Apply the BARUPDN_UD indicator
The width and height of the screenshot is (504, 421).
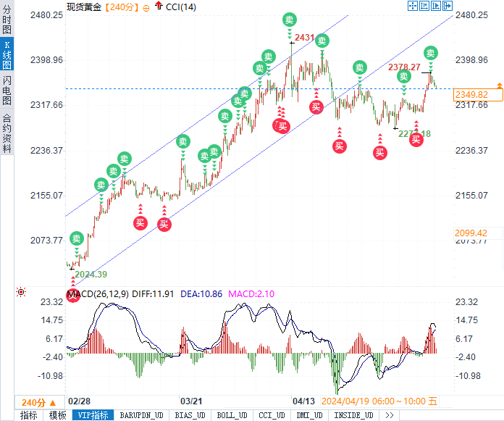[142, 415]
